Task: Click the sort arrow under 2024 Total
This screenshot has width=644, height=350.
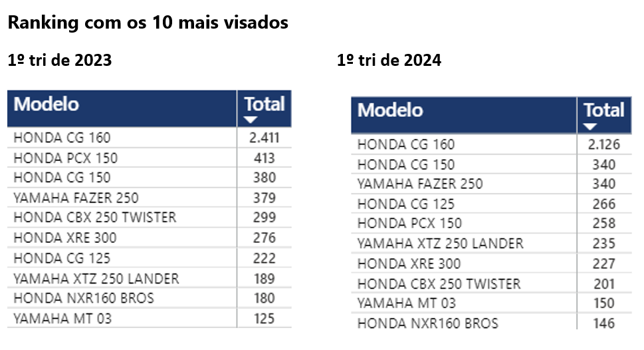Action: click(590, 126)
